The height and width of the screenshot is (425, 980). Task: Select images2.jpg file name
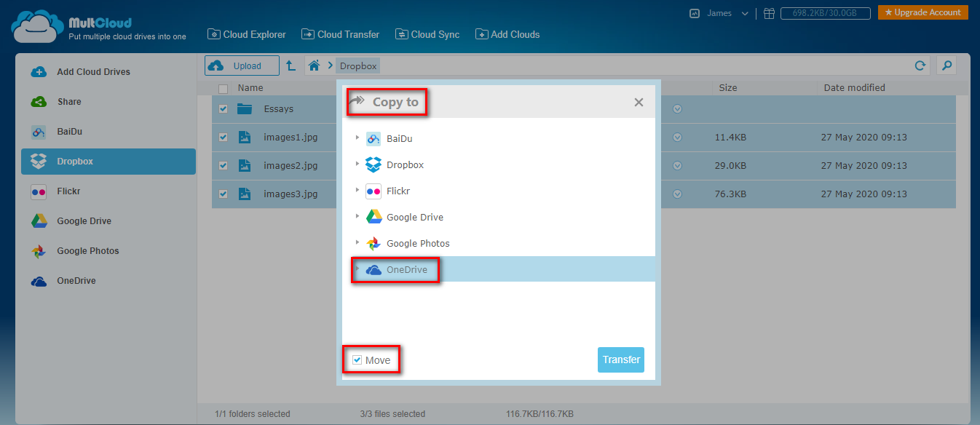(291, 165)
